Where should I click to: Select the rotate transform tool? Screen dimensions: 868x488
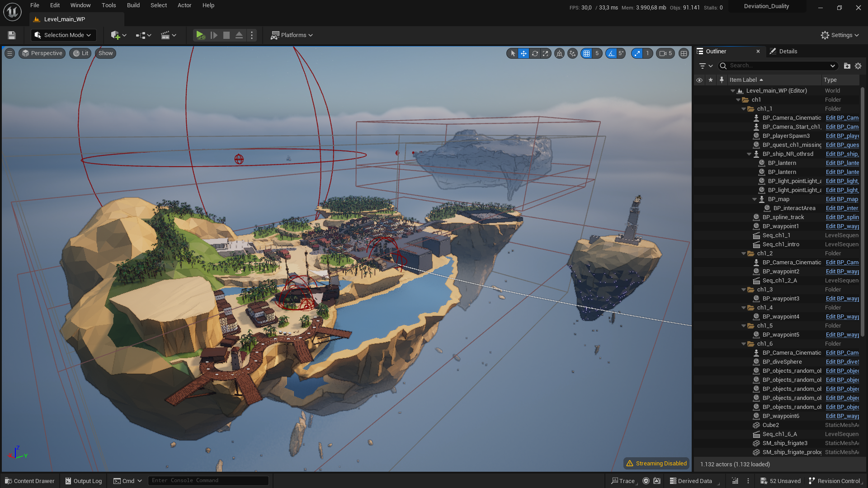[x=535, y=53]
